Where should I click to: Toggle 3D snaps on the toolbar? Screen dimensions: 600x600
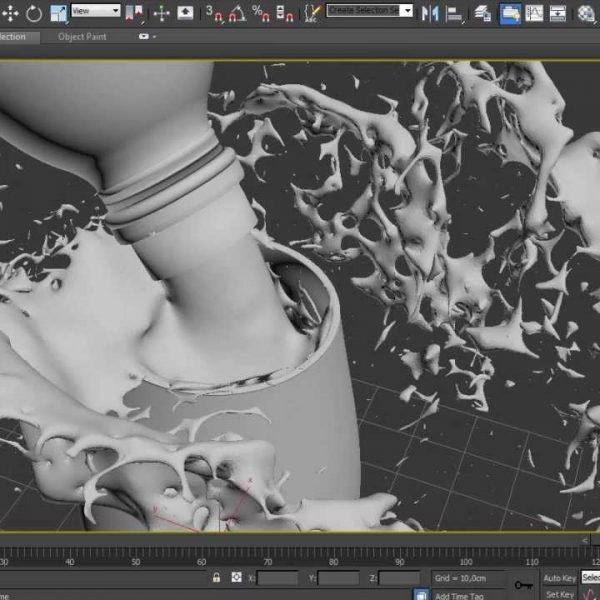click(x=214, y=13)
